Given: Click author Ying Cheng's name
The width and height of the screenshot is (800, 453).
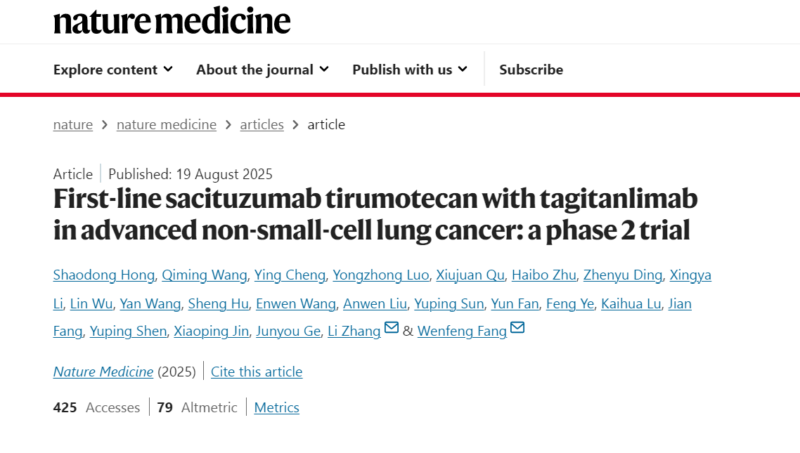Looking at the screenshot, I should pyautogui.click(x=290, y=275).
